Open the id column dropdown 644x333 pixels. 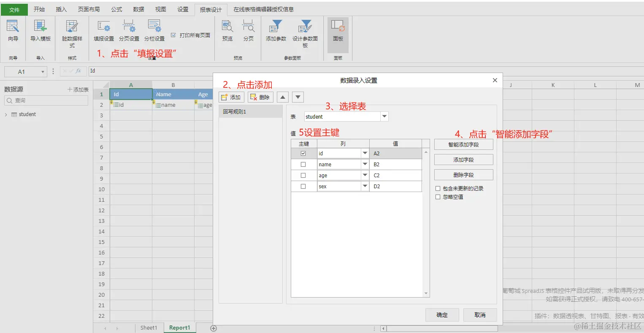tap(365, 153)
